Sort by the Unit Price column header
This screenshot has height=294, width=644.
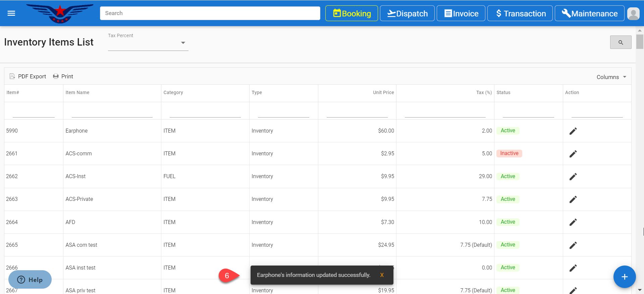[383, 92]
